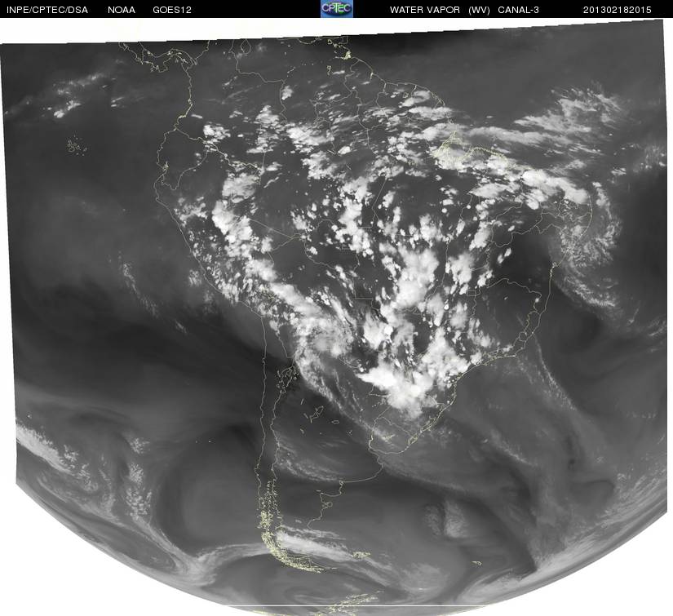Select the 201302182015 timestamp
673x616 pixels.
tap(618, 10)
